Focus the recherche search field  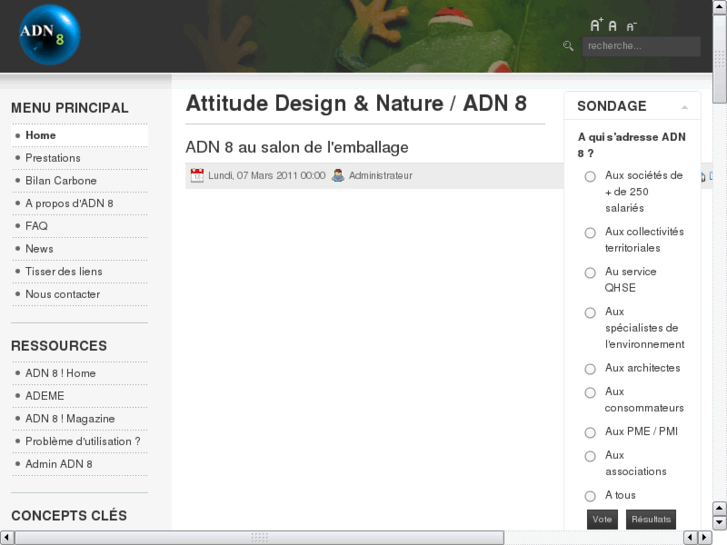coord(641,46)
